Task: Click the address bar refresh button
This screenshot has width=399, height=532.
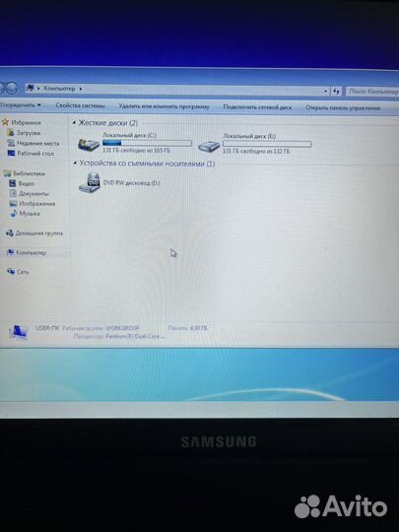Action: [336, 91]
